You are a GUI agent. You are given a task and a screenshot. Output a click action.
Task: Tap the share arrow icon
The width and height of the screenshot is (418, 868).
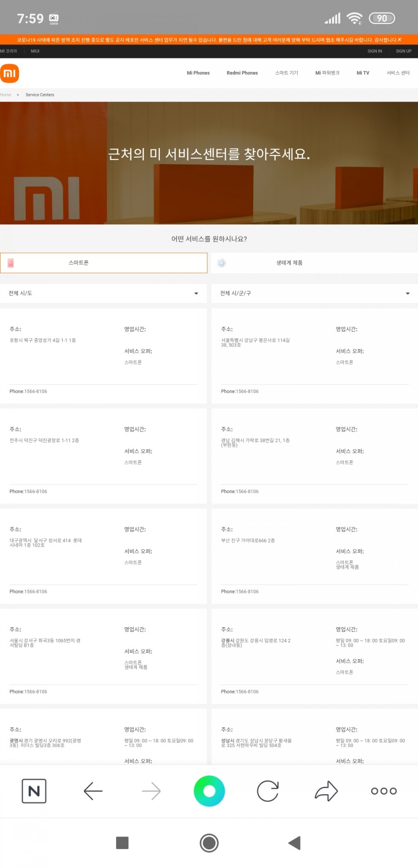326,791
